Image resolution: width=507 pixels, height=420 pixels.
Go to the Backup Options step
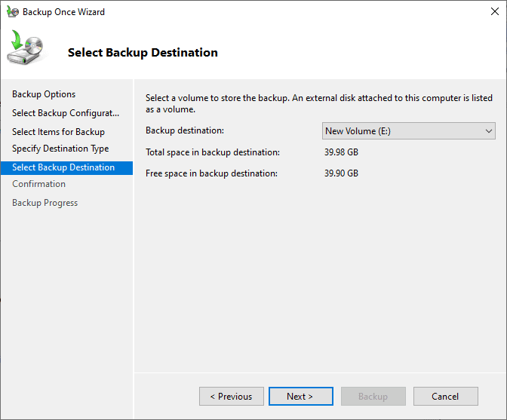pyautogui.click(x=44, y=94)
